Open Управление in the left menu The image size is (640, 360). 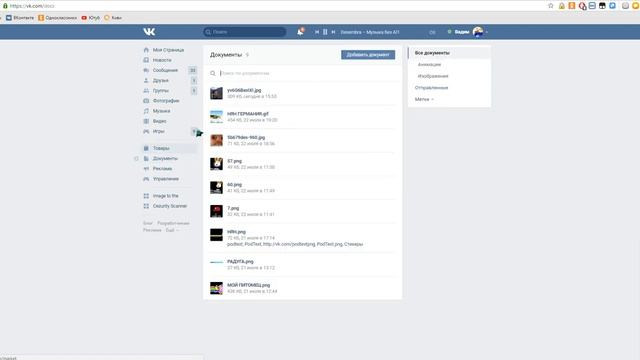coord(166,179)
